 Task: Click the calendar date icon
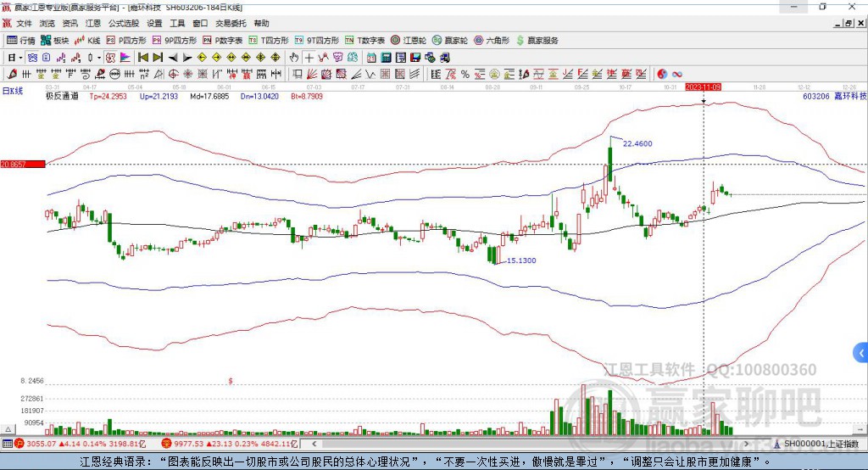[x=371, y=58]
